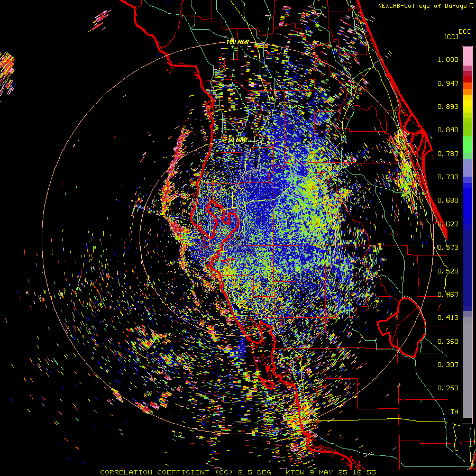476x476 pixels.
Task: Click the TH label on the scale
Action: (454, 412)
